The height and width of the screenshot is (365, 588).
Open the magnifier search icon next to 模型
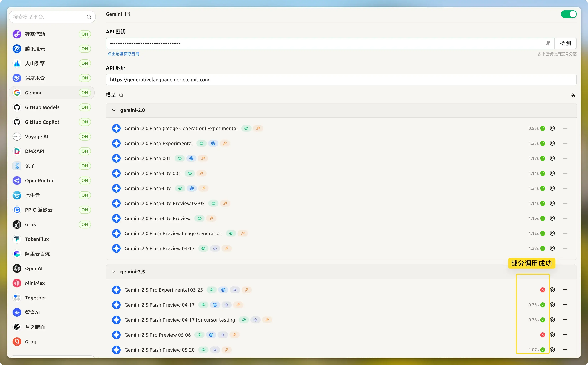click(122, 95)
